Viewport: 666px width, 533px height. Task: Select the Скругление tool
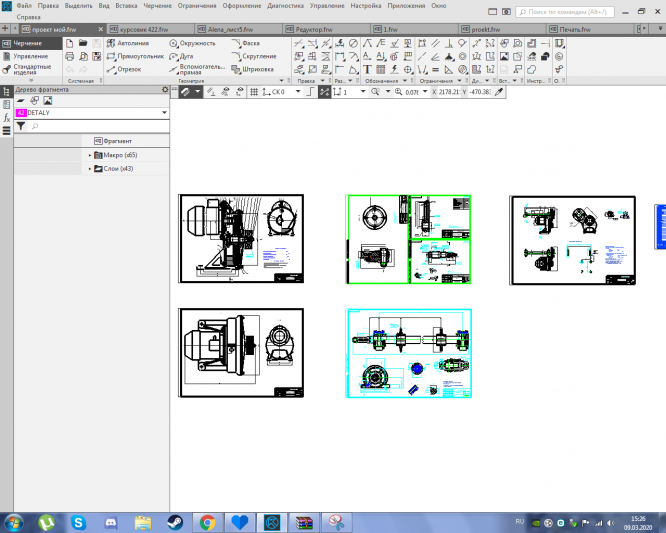point(254,56)
